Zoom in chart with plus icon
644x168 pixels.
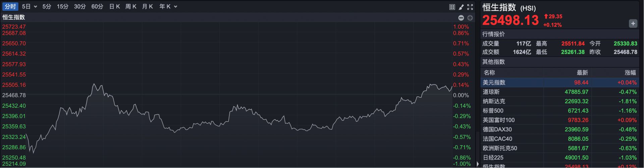point(470,18)
